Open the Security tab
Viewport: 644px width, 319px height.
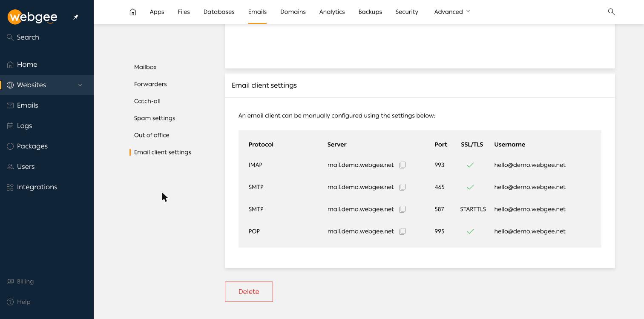tap(407, 12)
